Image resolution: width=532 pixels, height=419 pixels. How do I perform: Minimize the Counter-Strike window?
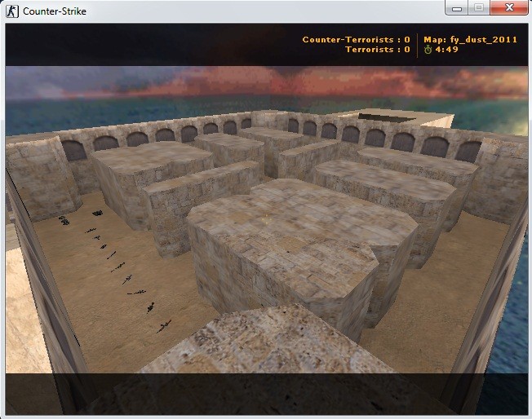coord(457,8)
